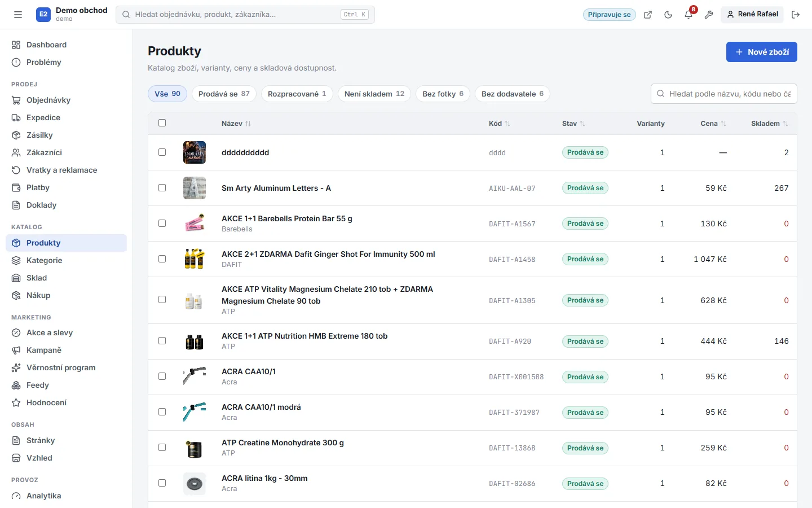
Task: Open ATP Creatine Monohydrate 300 g product
Action: (283, 443)
